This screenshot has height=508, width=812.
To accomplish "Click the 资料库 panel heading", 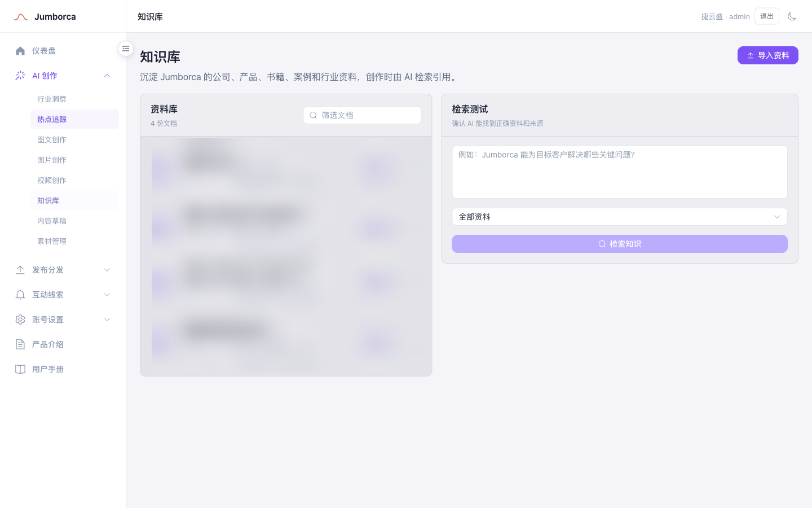I will tap(164, 109).
